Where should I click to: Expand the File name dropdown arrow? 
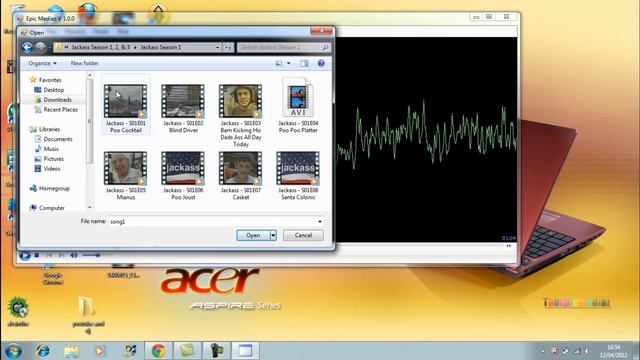[320, 222]
